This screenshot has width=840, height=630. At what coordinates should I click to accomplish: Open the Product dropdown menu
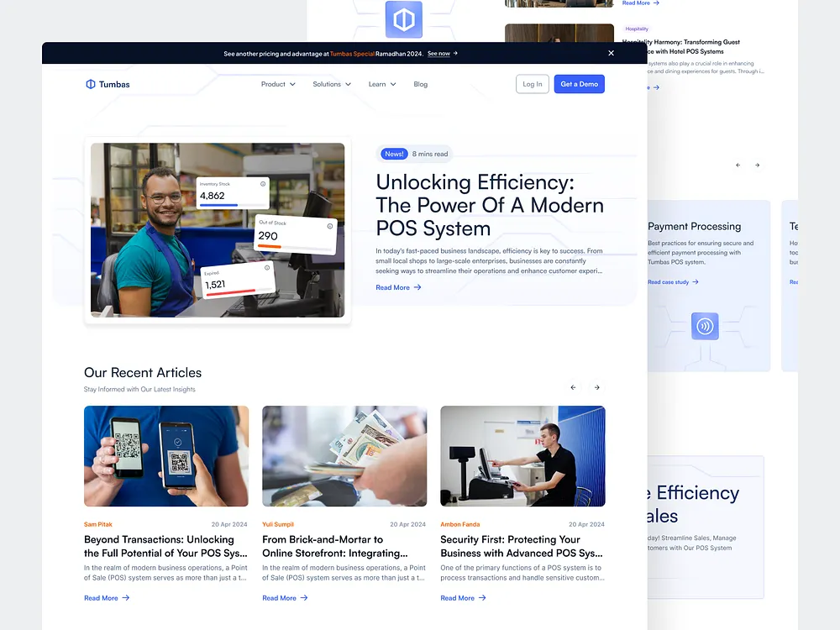pos(278,84)
